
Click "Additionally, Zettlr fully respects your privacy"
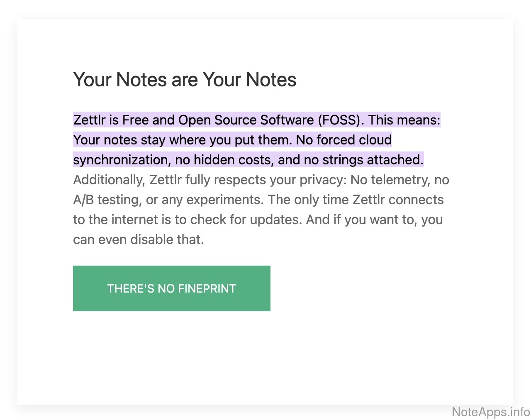click(209, 180)
